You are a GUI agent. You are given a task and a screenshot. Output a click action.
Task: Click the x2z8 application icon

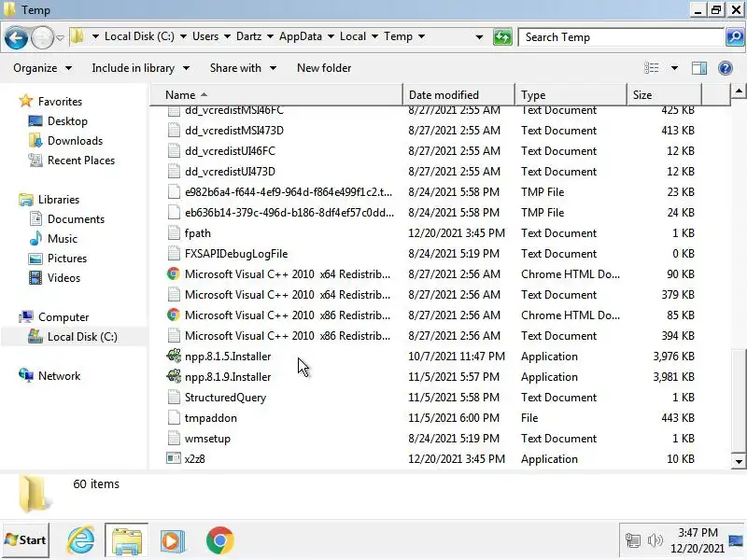174,458
